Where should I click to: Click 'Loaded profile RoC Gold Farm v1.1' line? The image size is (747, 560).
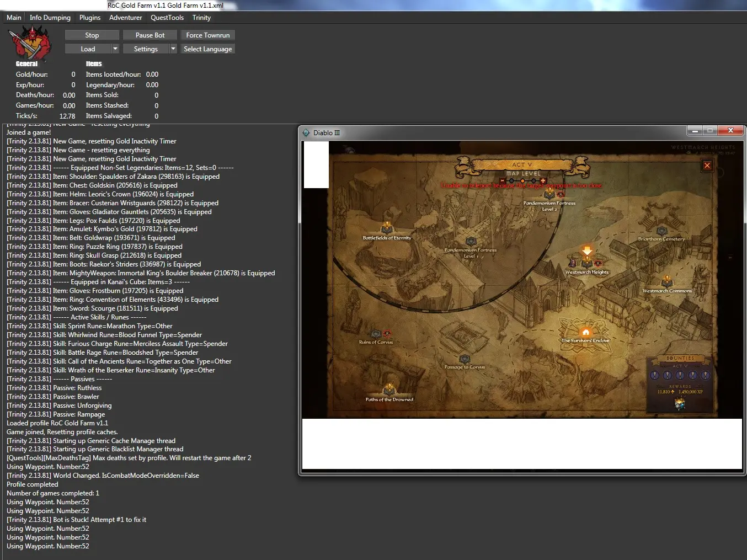tap(57, 423)
